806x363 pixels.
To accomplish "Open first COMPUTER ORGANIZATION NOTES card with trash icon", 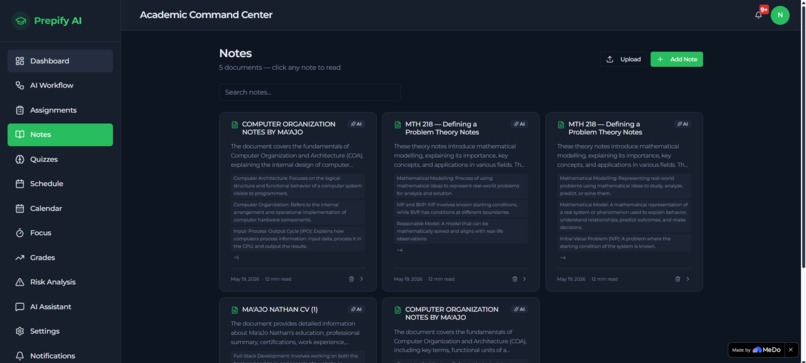I will point(298,202).
